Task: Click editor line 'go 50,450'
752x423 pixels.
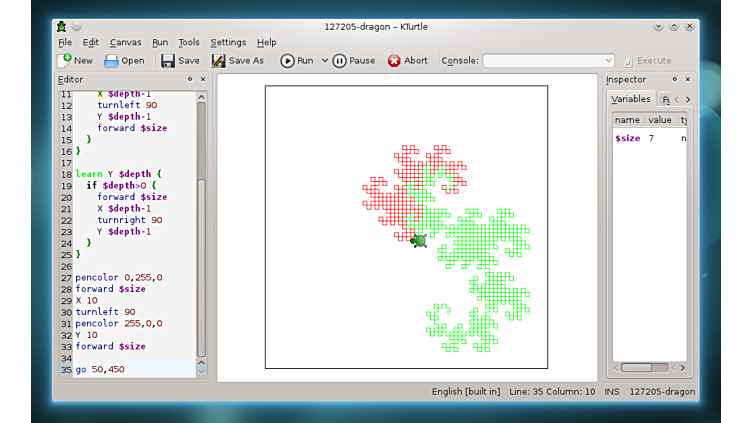Action: 100,370
